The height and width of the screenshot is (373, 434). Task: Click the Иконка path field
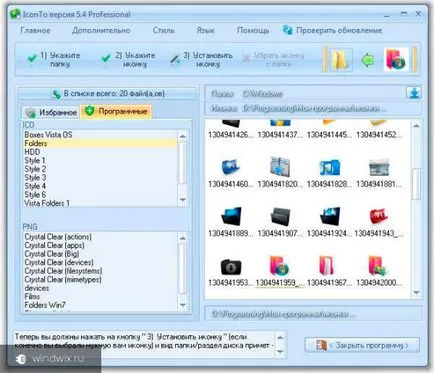[x=313, y=108]
